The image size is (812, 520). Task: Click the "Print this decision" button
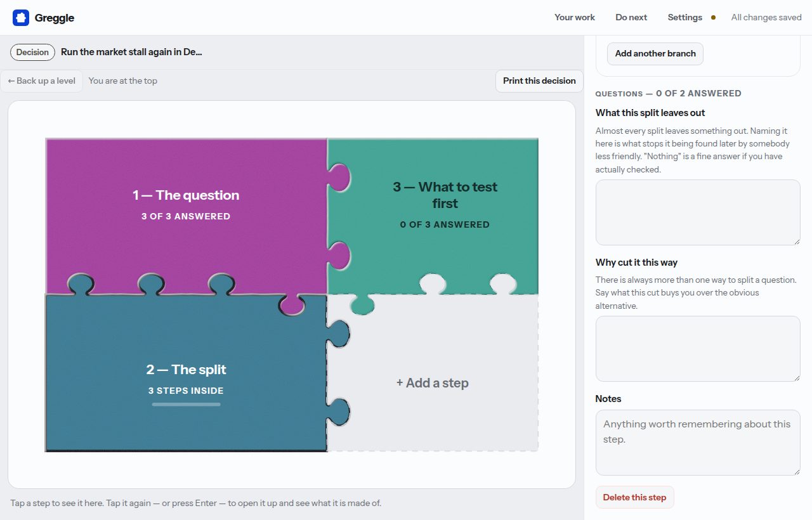539,81
